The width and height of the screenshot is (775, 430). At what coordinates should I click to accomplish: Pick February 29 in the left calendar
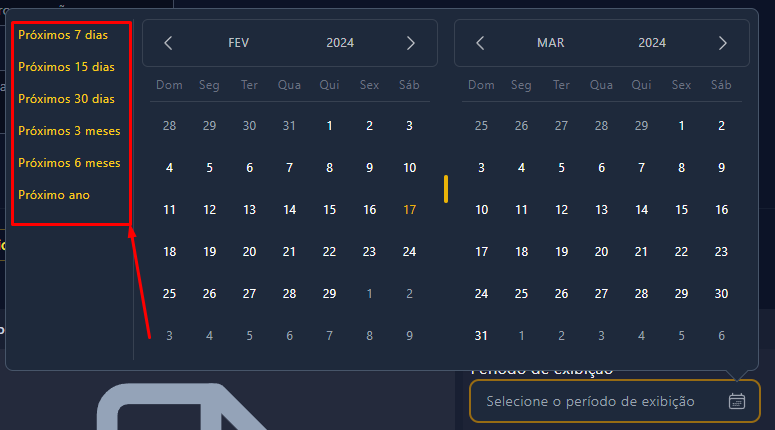[329, 294]
